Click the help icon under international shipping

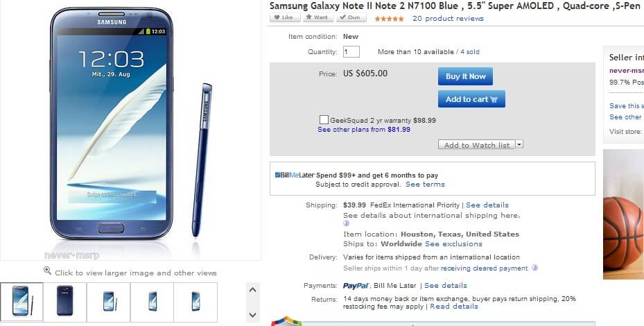347,223
